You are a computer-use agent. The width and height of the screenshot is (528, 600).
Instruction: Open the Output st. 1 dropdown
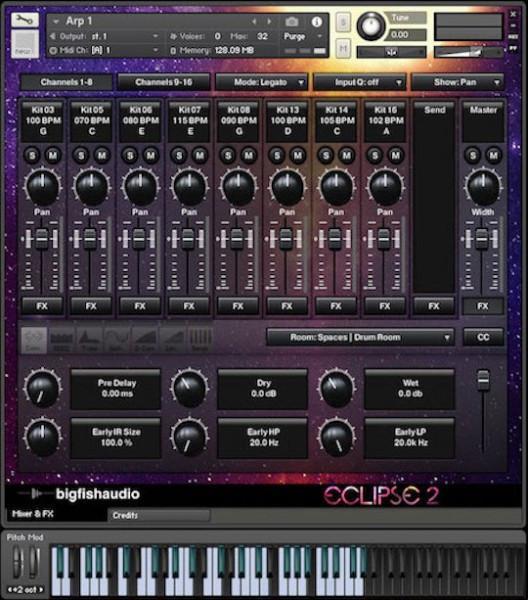155,36
